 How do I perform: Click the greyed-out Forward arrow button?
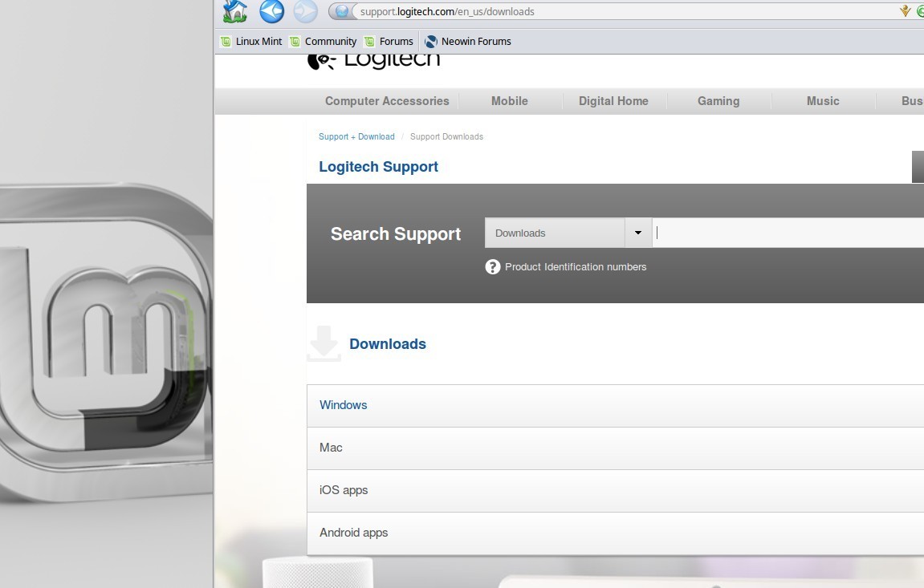click(305, 11)
